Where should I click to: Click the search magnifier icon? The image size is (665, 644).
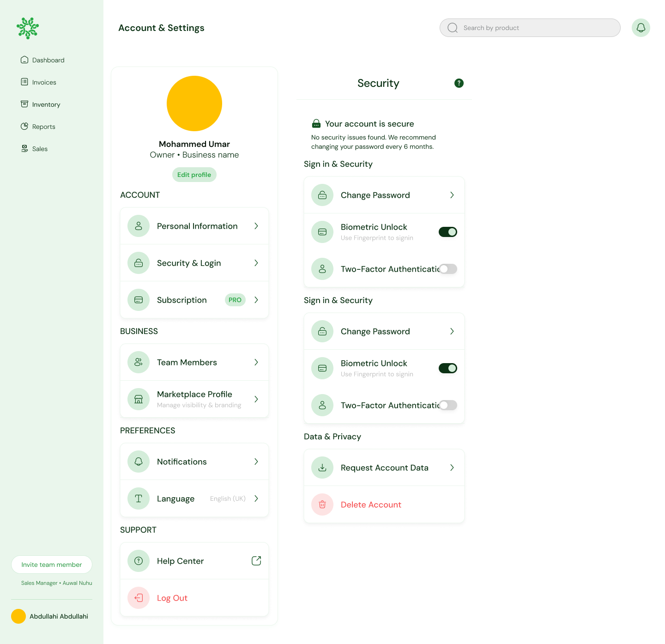pos(453,28)
